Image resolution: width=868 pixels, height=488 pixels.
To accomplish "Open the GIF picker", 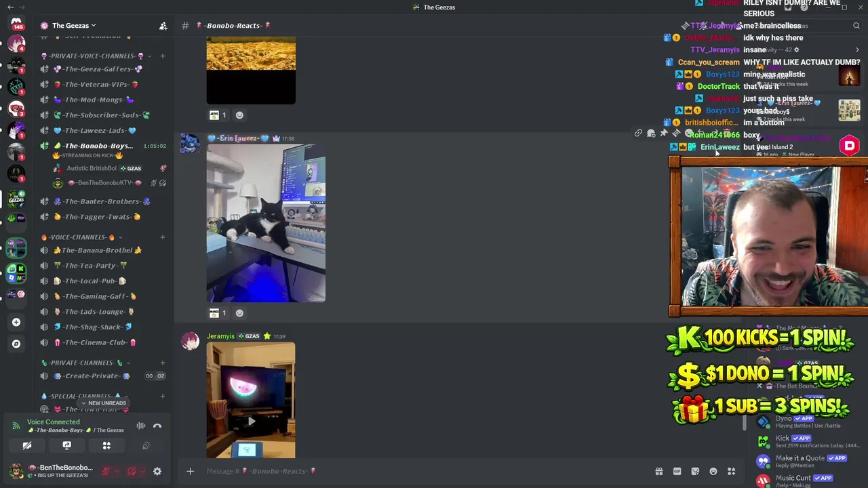I will tap(677, 471).
